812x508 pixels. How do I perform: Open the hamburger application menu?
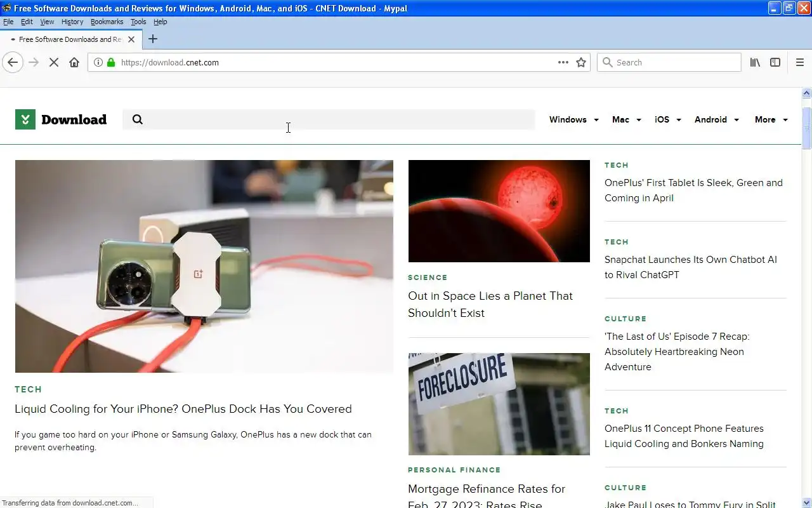point(800,62)
